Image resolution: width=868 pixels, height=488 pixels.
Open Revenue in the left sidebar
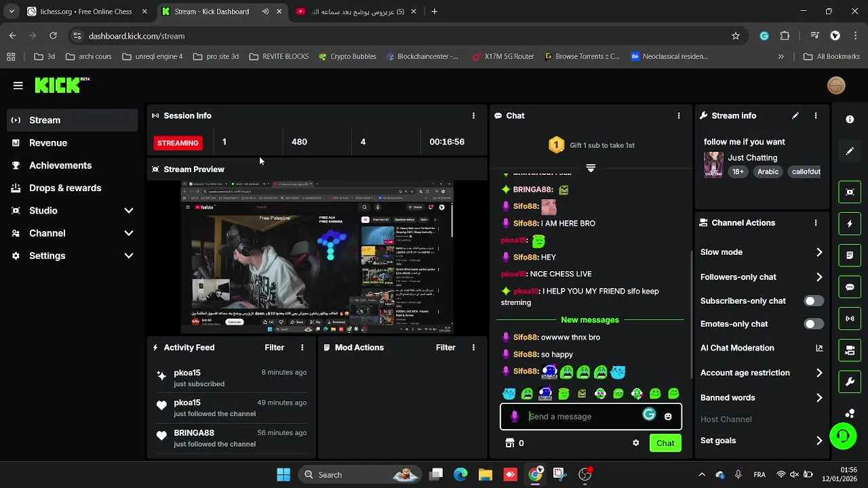pos(72,143)
